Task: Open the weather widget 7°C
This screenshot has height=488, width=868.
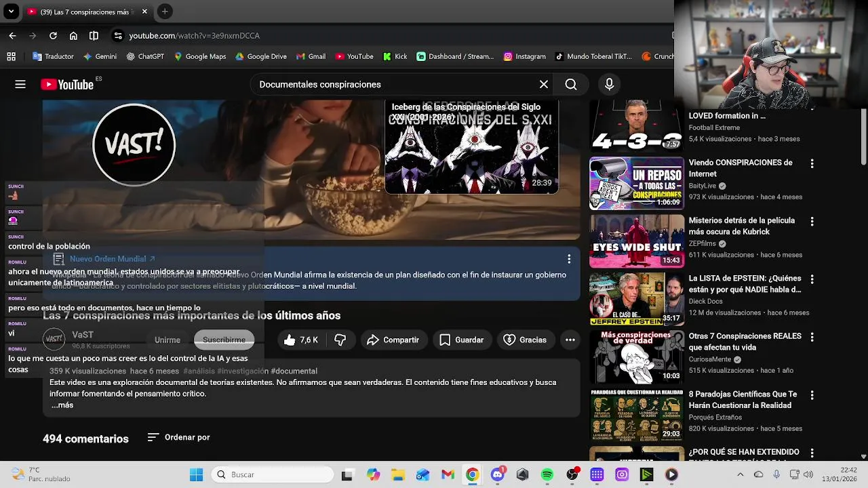Action: 41,474
